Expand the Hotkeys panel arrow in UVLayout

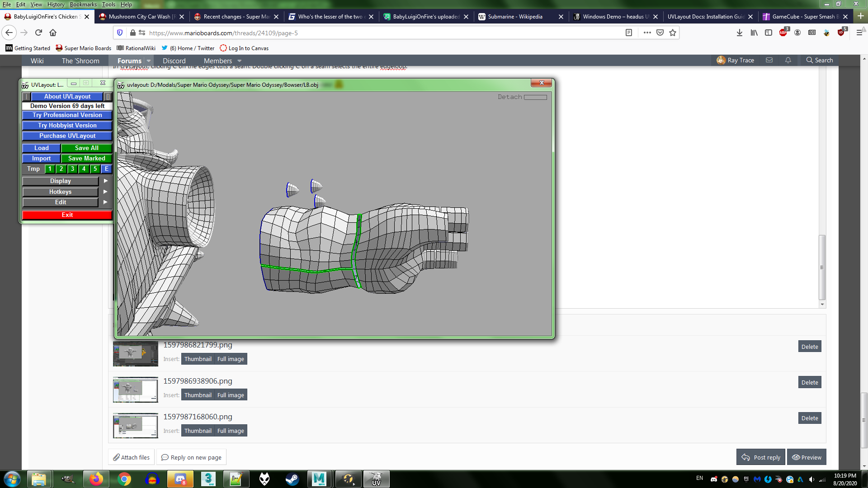[x=105, y=192]
